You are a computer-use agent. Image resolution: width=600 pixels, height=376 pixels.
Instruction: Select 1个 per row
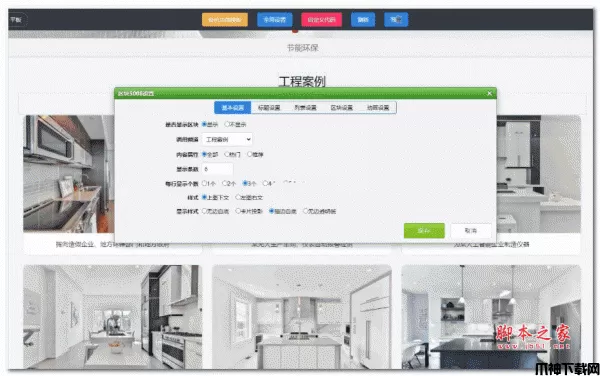(x=204, y=183)
